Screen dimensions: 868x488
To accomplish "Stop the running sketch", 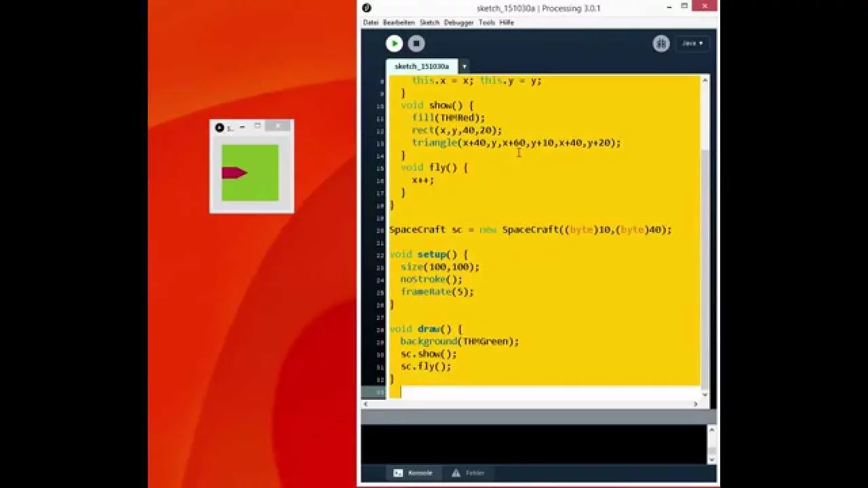I will (x=416, y=43).
